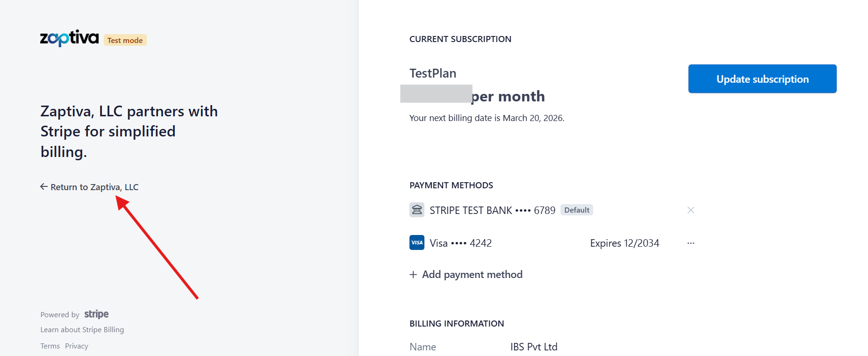This screenshot has height=356, width=868.
Task: Open the Terms link
Action: coord(50,346)
